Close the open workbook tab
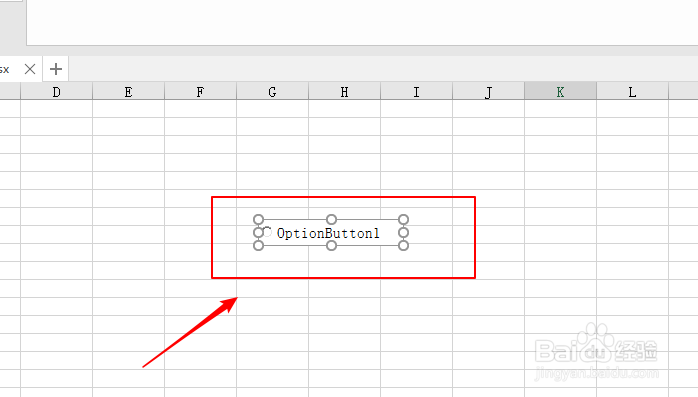Screen dimensions: 698x397 coord(30,69)
